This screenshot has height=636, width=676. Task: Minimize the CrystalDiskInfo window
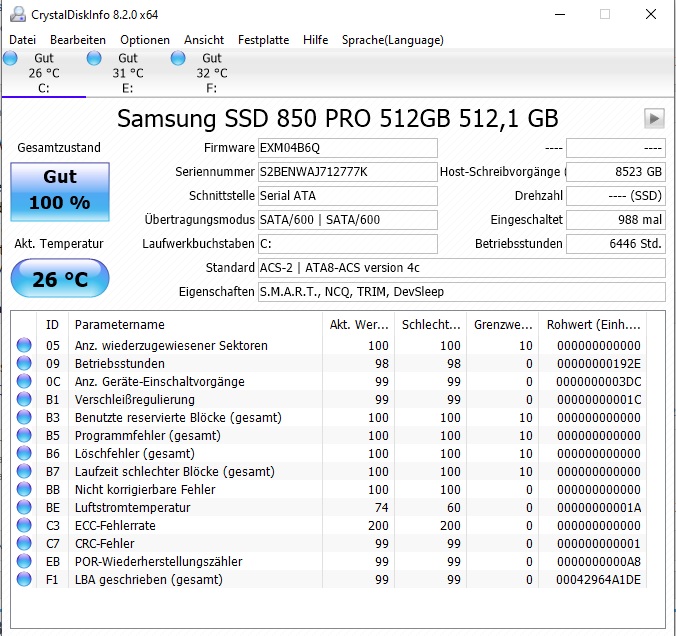point(560,14)
